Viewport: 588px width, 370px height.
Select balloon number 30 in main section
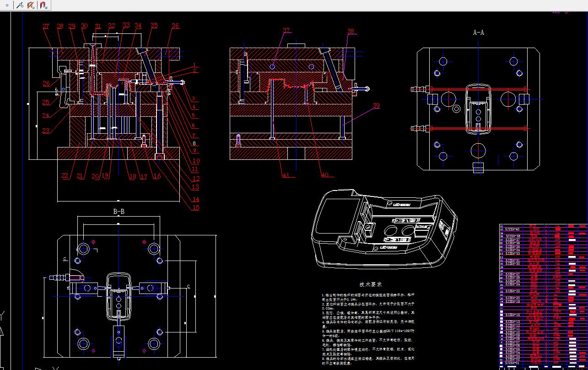[85, 26]
